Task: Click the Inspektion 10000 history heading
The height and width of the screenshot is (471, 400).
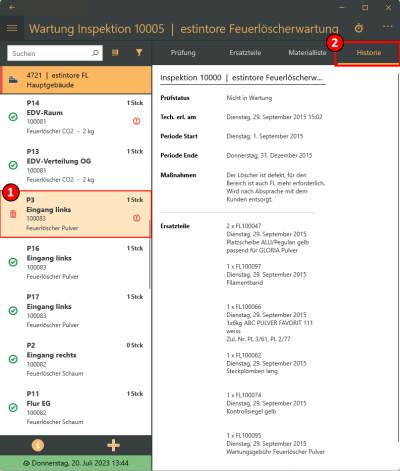Action: [x=241, y=78]
